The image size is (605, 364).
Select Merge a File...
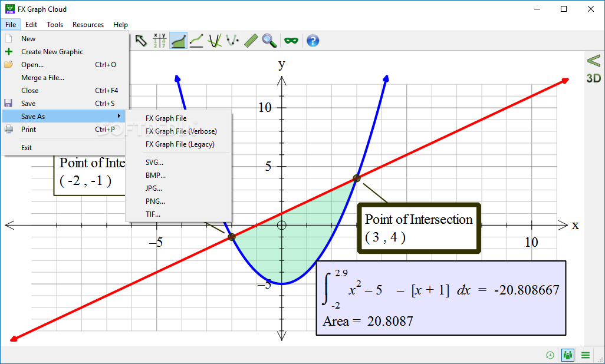click(65, 78)
